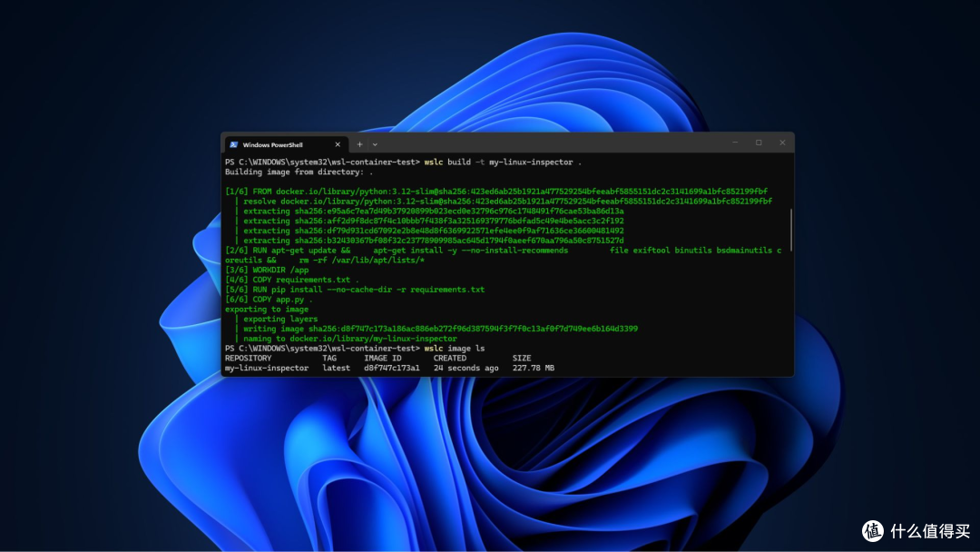Click the '[6/6] COPY app.py' line

269,300
